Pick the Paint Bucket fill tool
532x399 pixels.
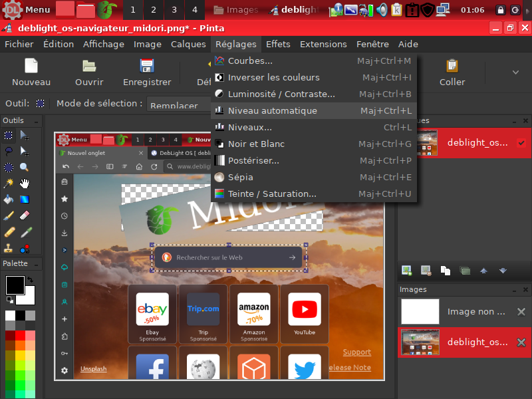point(9,199)
